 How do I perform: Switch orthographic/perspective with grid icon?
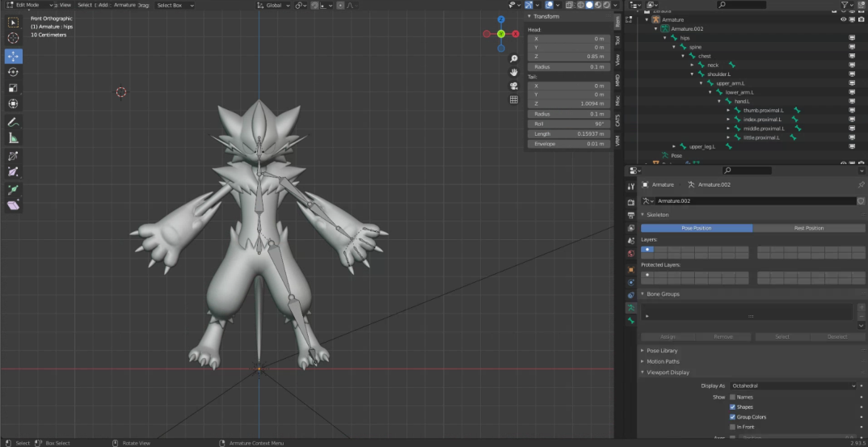514,99
